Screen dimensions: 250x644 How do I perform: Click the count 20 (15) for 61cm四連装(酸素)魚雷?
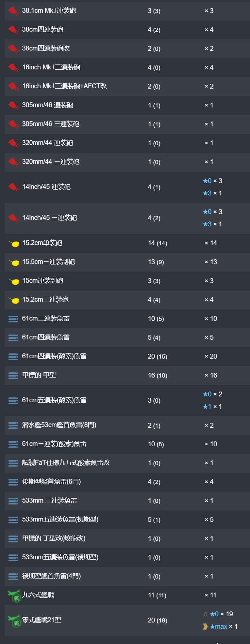pyautogui.click(x=158, y=356)
